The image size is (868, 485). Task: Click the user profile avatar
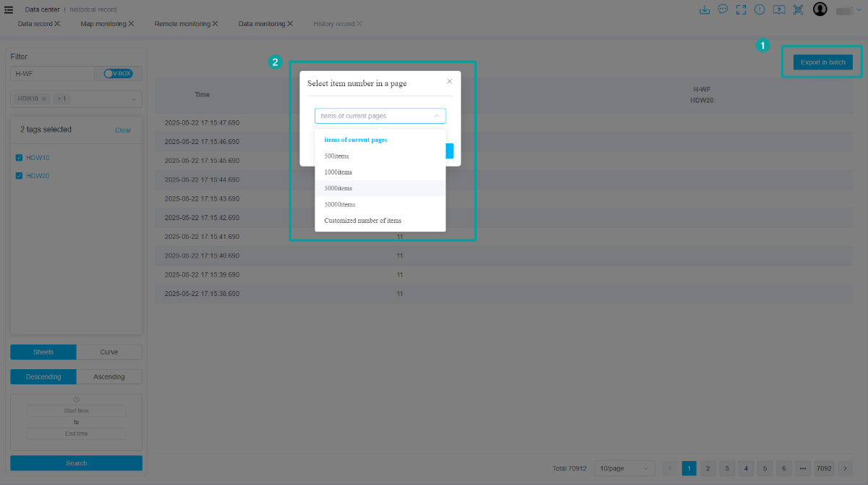pyautogui.click(x=820, y=9)
